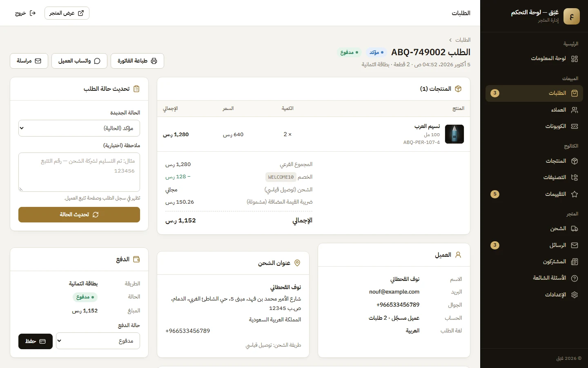Click the خروج logout button
The image size is (588, 368).
(25, 13)
